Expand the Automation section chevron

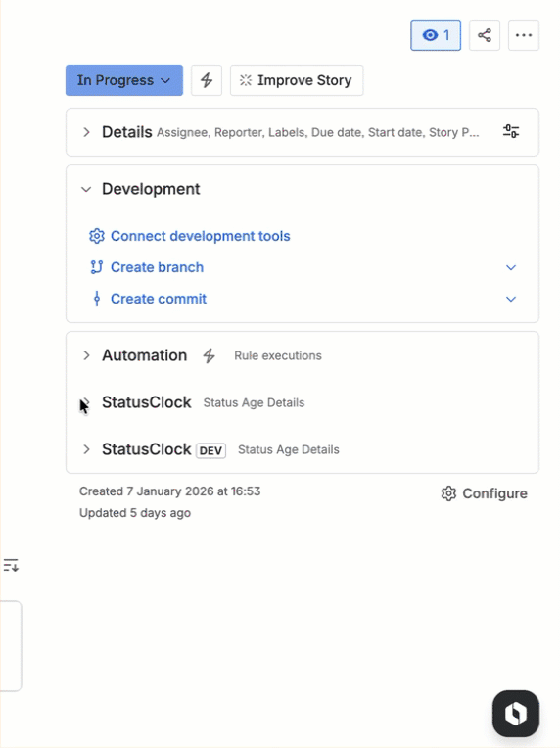point(86,355)
